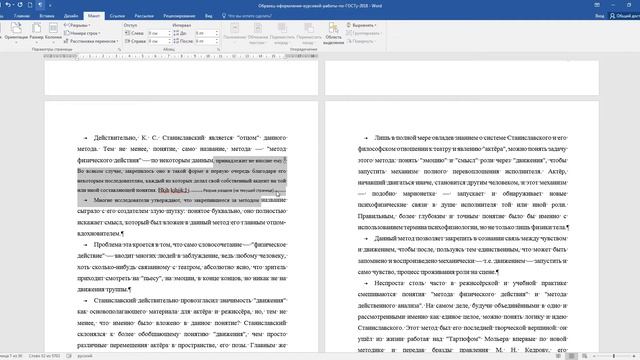
Task: Switch to Read Mode view icon
Action: (x=558, y=356)
